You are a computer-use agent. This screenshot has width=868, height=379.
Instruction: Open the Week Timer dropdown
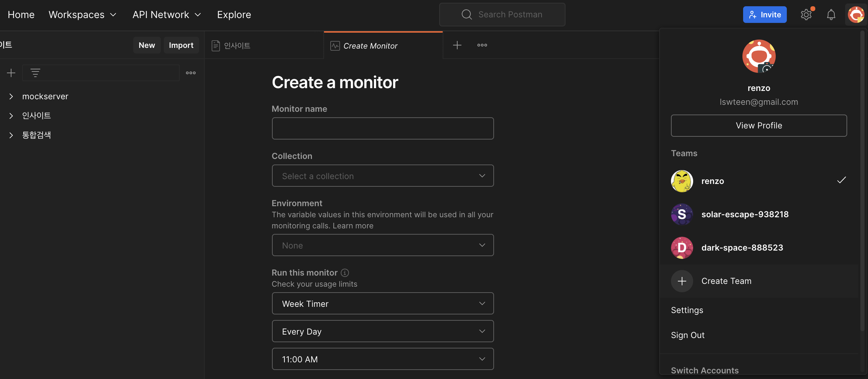382,304
